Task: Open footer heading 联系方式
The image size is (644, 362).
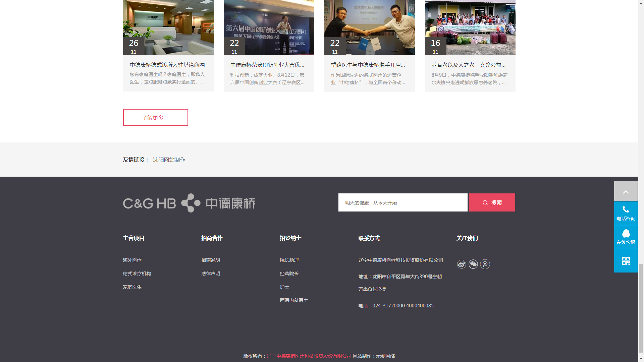Action: click(369, 238)
